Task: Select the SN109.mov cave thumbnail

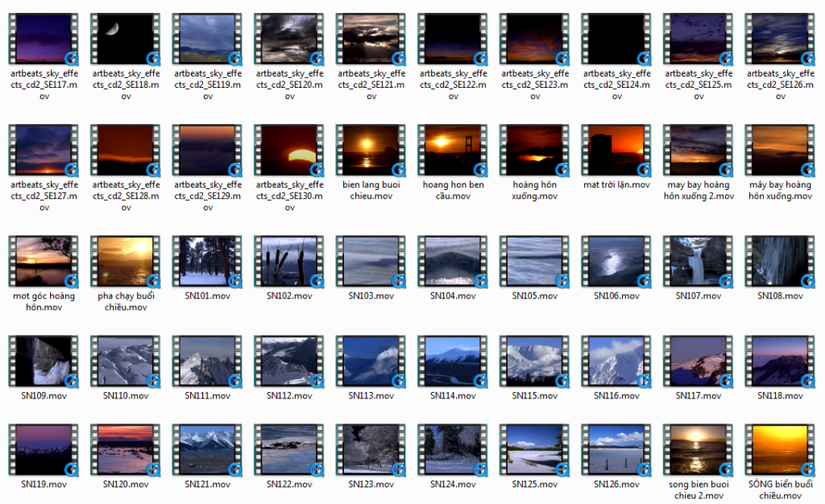Action: [x=44, y=361]
